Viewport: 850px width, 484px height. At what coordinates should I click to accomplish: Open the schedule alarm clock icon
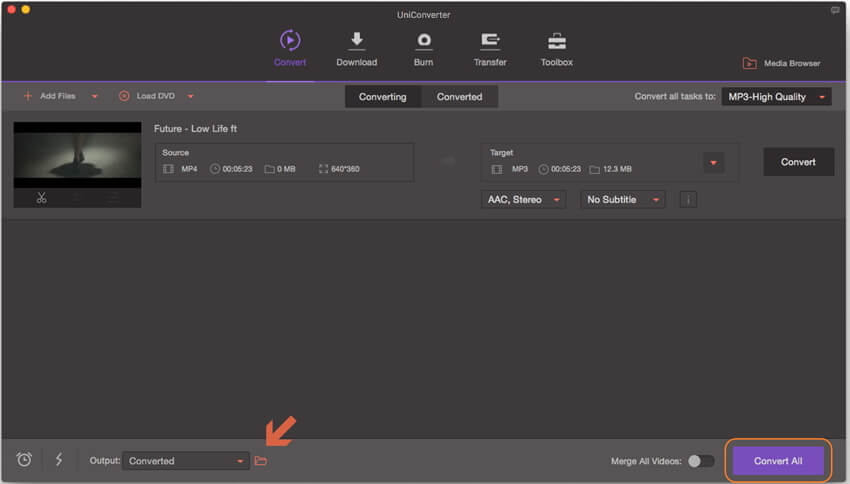pyautogui.click(x=24, y=460)
